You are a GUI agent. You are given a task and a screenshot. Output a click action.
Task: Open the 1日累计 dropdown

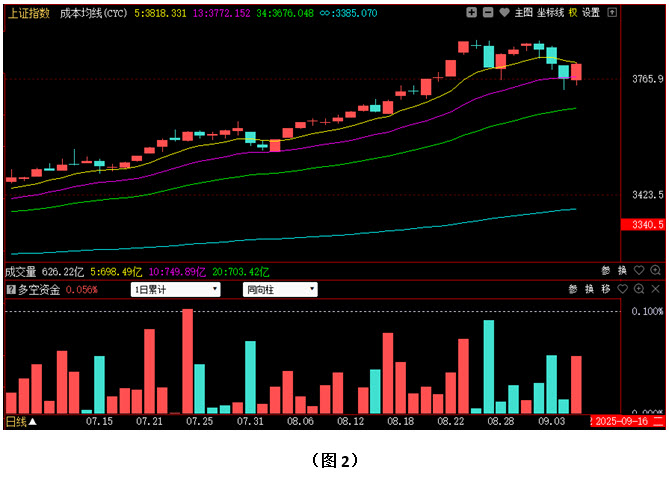(x=175, y=290)
